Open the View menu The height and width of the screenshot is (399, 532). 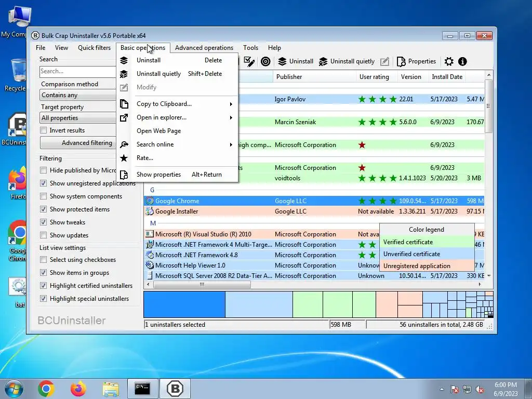pos(61,48)
